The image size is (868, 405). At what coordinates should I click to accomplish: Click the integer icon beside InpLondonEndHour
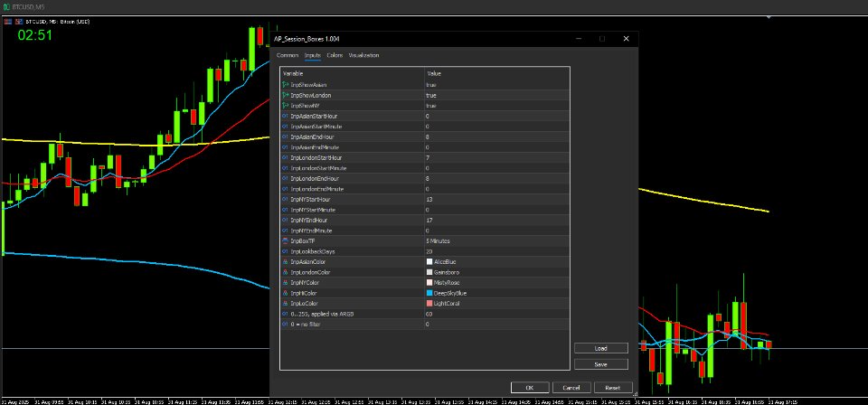(x=286, y=179)
